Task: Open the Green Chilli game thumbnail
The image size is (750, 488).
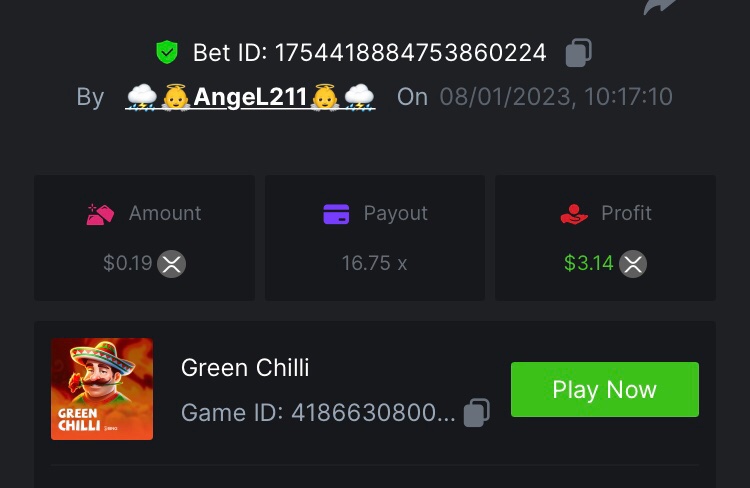Action: pyautogui.click(x=102, y=389)
